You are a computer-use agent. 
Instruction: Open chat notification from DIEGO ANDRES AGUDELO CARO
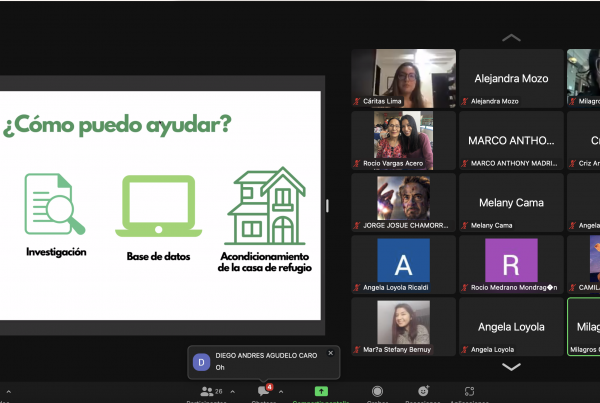click(264, 362)
